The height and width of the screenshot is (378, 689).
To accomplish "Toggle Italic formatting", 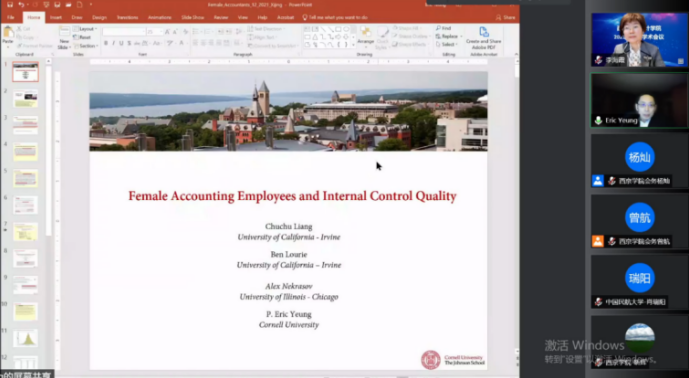I will click(x=113, y=43).
